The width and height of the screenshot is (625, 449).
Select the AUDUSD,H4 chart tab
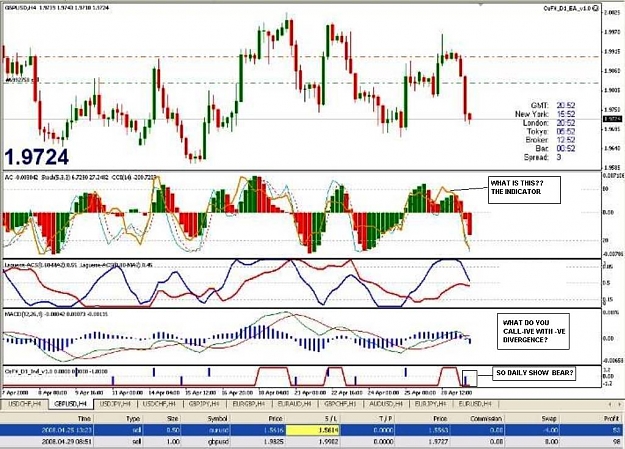tap(386, 404)
